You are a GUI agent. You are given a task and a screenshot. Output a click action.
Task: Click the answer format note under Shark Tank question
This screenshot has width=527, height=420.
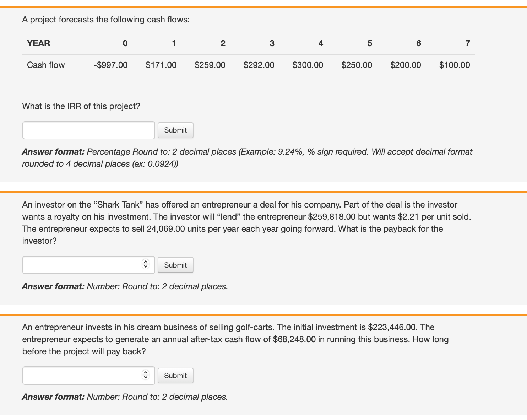[x=125, y=286]
